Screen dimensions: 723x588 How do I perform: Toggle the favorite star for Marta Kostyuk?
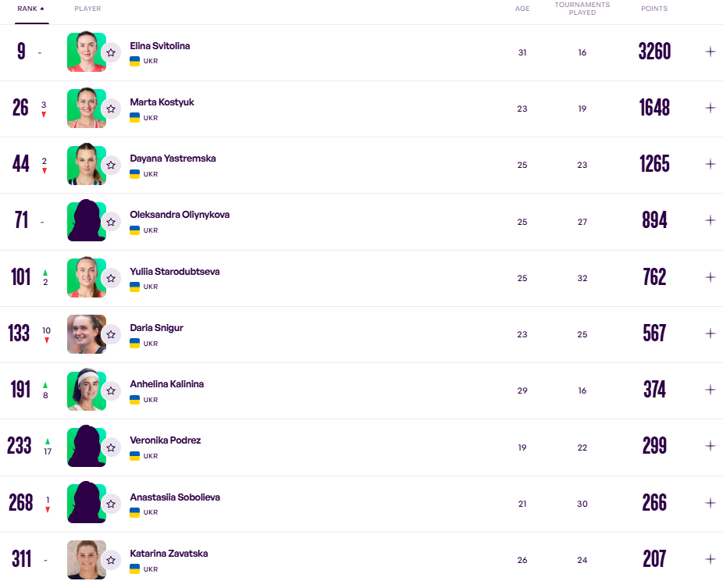111,109
